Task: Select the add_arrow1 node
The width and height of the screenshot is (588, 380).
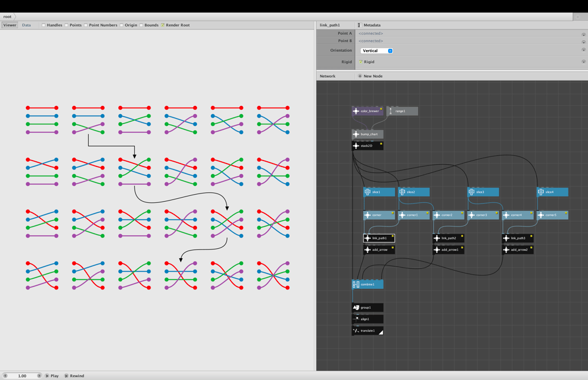Action: [449, 249]
